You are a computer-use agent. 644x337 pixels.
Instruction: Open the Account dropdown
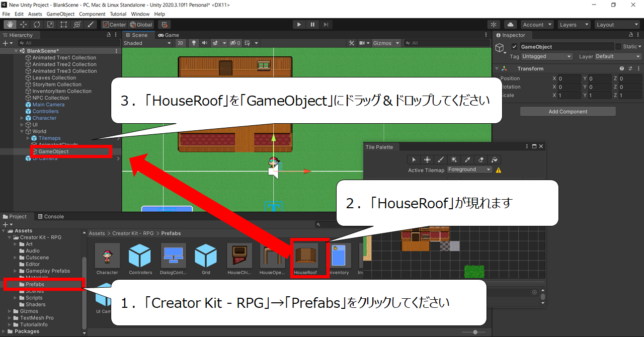click(537, 25)
